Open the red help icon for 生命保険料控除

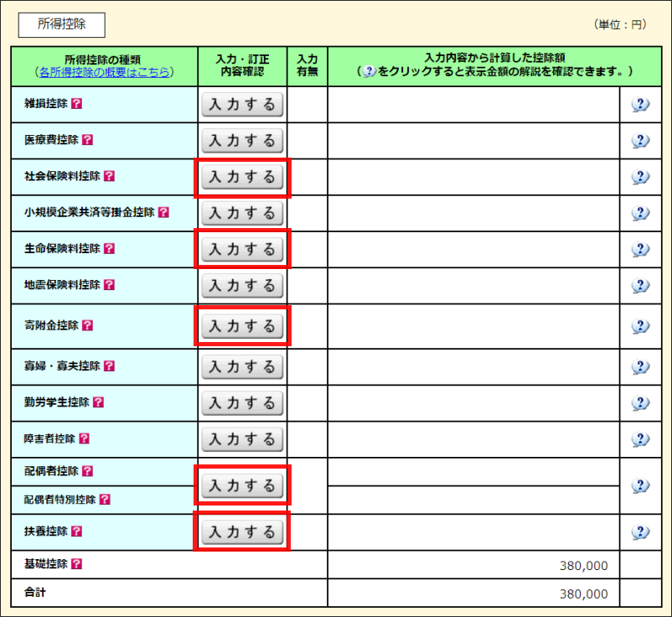pos(109,249)
